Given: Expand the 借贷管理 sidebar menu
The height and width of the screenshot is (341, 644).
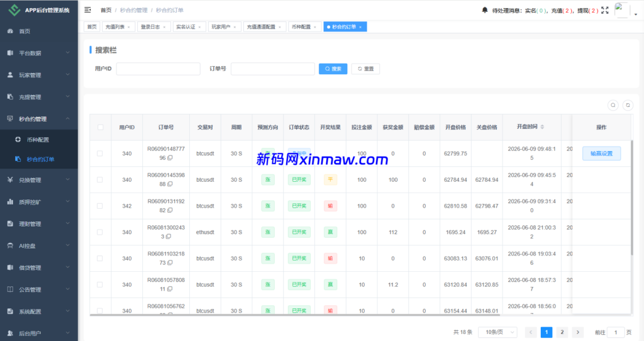Looking at the screenshot, I should (39, 268).
